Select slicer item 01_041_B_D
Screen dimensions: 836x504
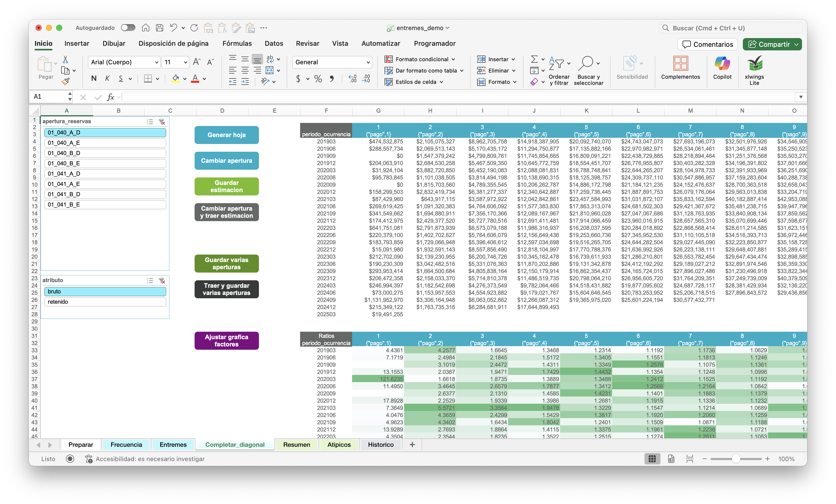(105, 194)
